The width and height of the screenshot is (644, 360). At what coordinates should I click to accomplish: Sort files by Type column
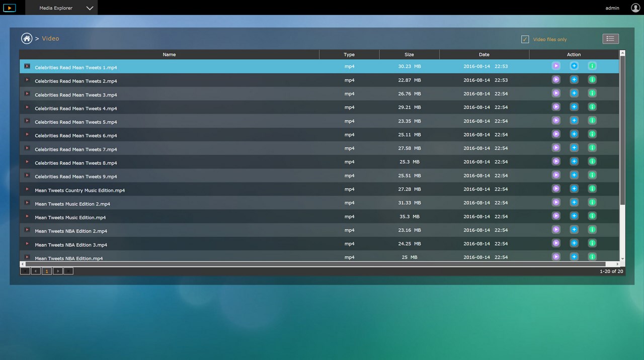click(x=349, y=54)
